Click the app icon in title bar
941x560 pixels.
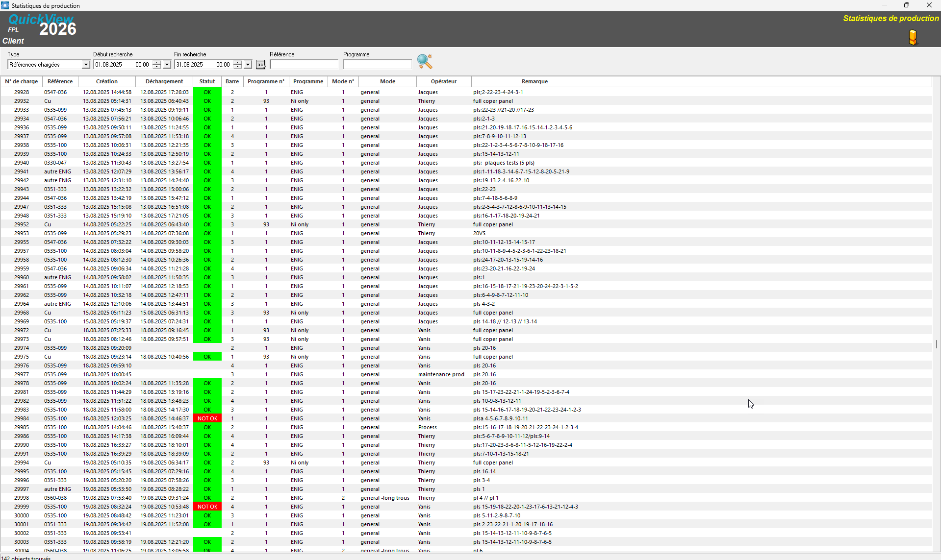[5, 5]
